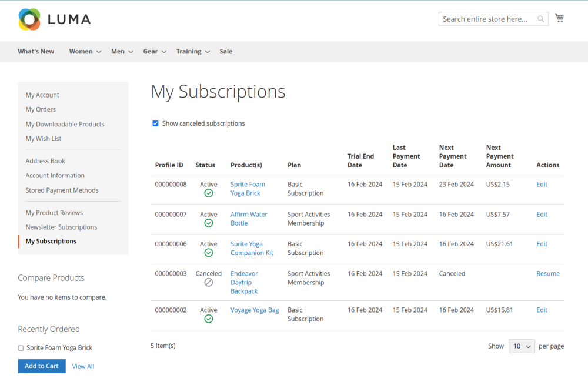This screenshot has height=382, width=588.
Task: Open Sprite Foam Yoga Brick product link
Action: click(248, 189)
